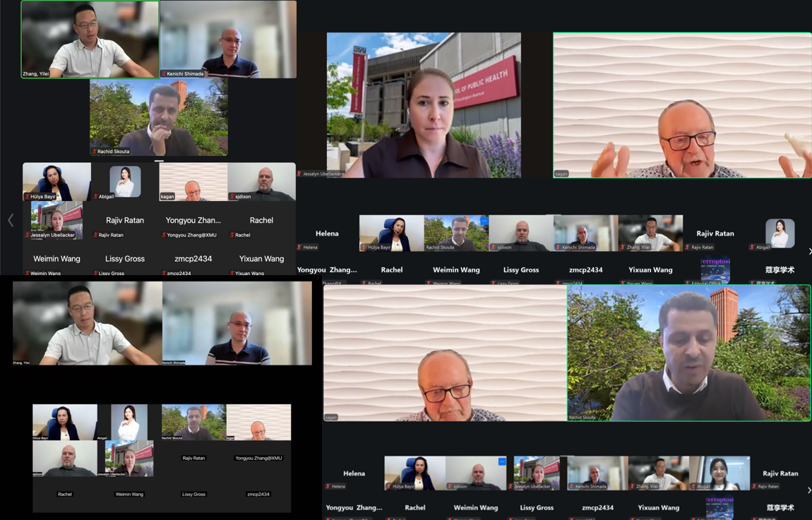This screenshot has width=812, height=520.
Task: Select the zmcp2434 name tile in the top-left grid
Action: coord(193,259)
